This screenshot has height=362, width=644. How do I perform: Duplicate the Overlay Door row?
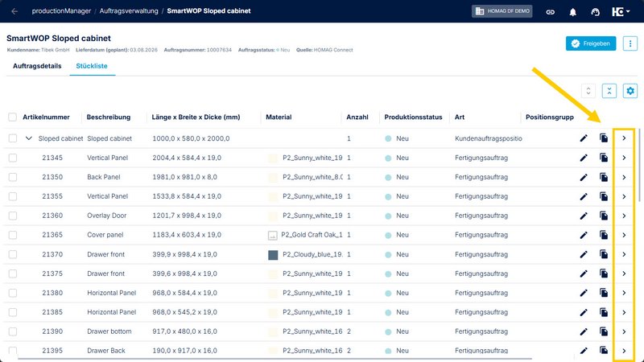point(603,216)
